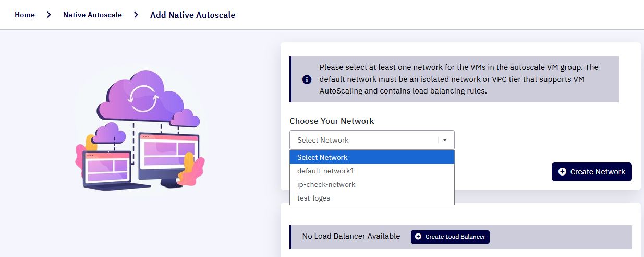This screenshot has width=644, height=257.
Task: Choose test-loges network option
Action: click(372, 198)
